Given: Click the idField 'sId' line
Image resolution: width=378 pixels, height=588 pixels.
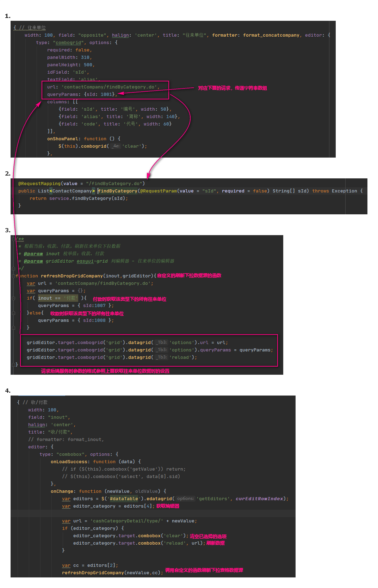Looking at the screenshot, I should pos(68,72).
